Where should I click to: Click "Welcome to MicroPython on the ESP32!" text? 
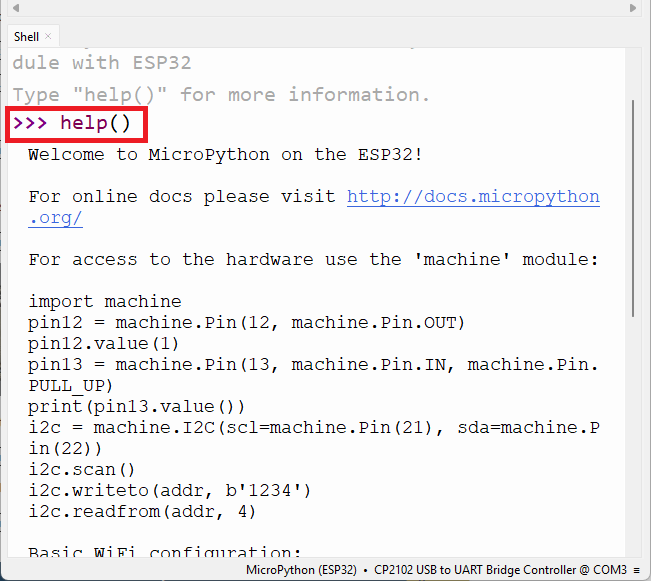click(225, 154)
